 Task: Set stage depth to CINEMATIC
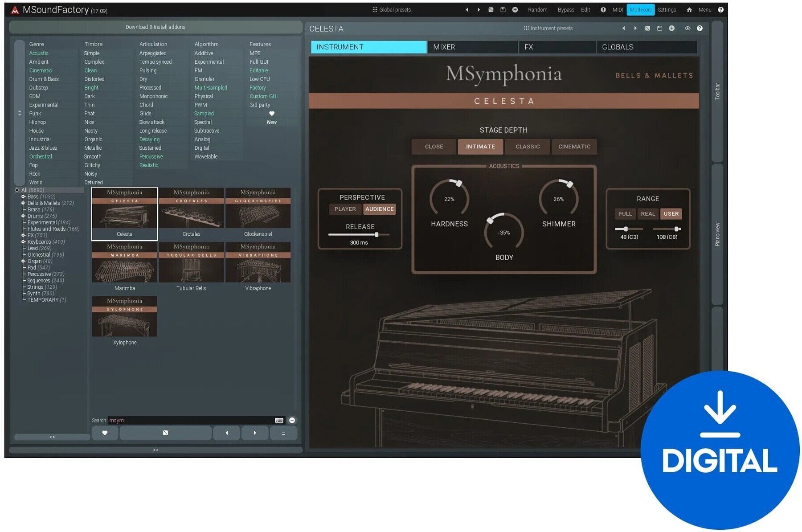pyautogui.click(x=574, y=147)
